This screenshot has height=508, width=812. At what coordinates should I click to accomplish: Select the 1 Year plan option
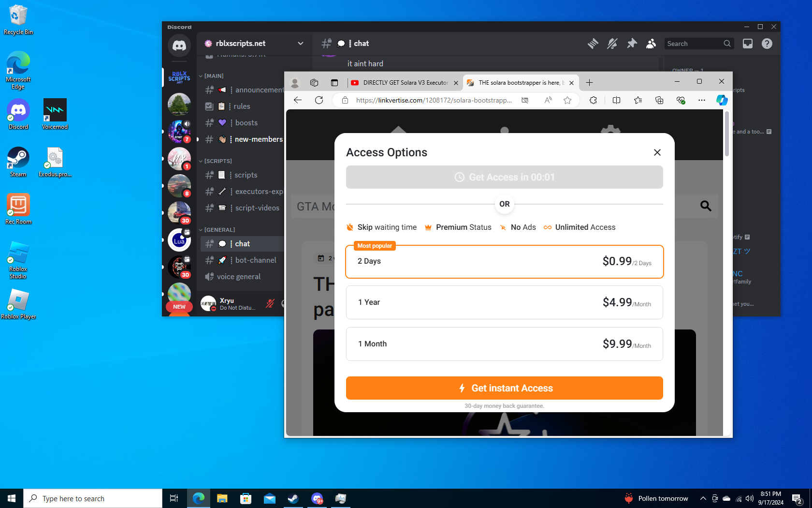pyautogui.click(x=505, y=302)
